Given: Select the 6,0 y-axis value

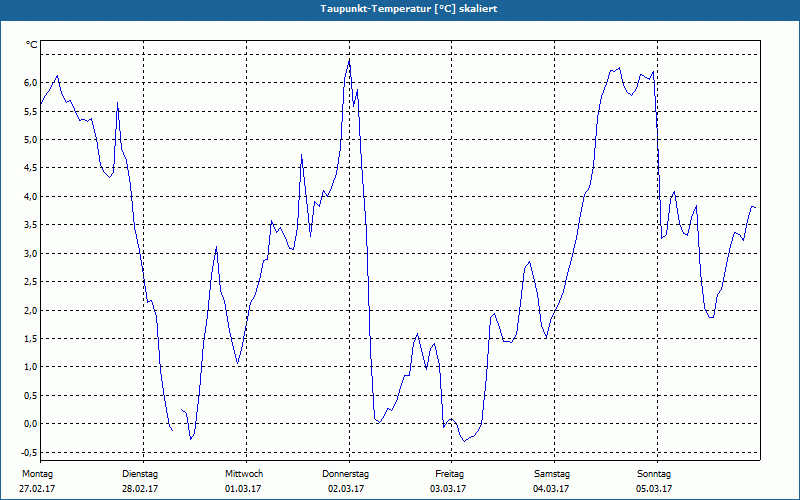Looking at the screenshot, I should click(x=30, y=83).
